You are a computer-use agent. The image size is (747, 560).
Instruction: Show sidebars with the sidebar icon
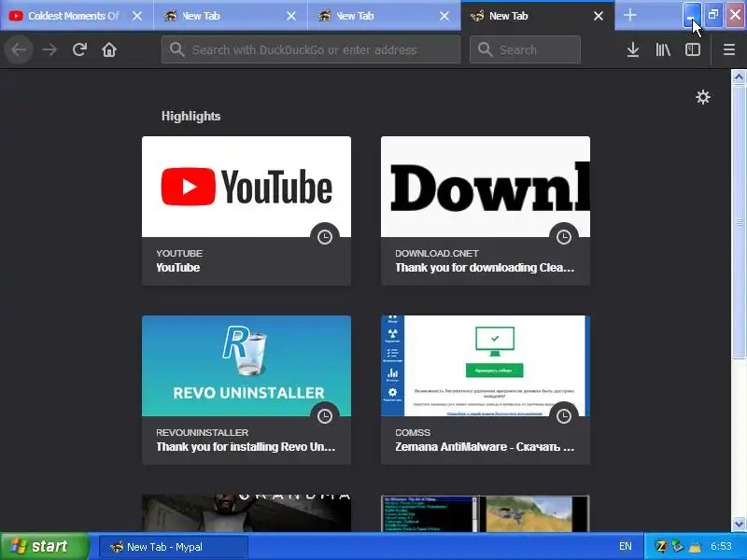(693, 49)
